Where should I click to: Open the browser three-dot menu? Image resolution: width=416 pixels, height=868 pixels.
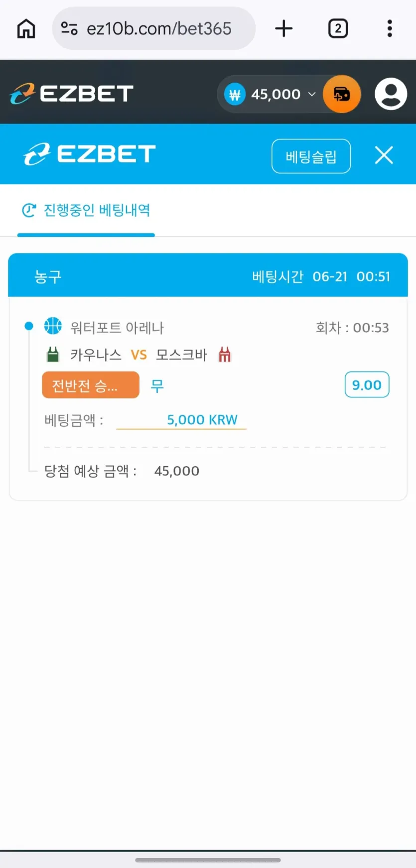click(x=390, y=28)
